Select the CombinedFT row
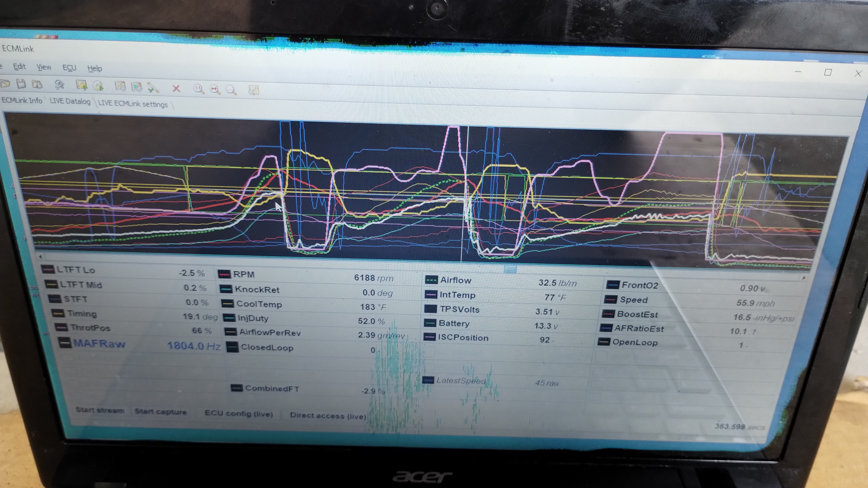This screenshot has height=488, width=868. [308, 389]
